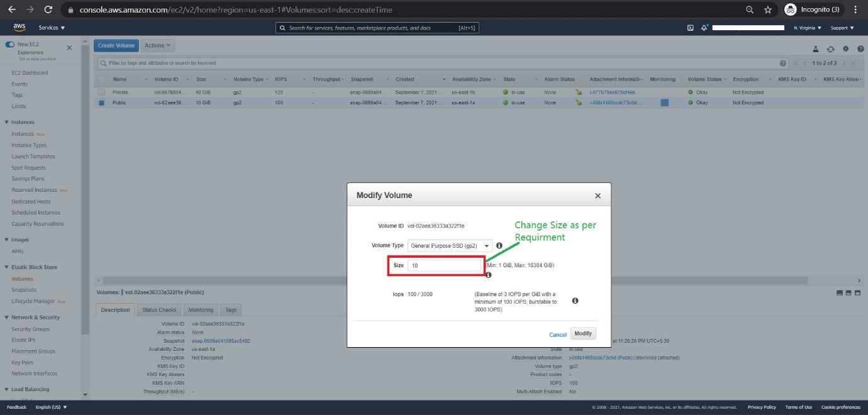Click info icon beside Iops description
868x415 pixels.
[575, 301]
